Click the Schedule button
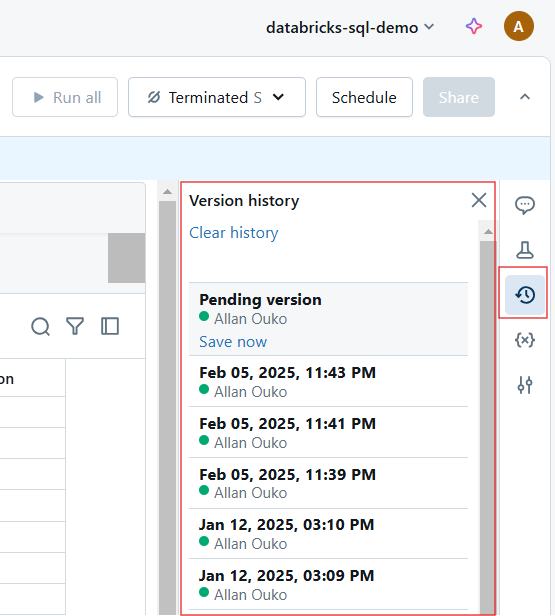The width and height of the screenshot is (555, 616). pyautogui.click(x=364, y=97)
